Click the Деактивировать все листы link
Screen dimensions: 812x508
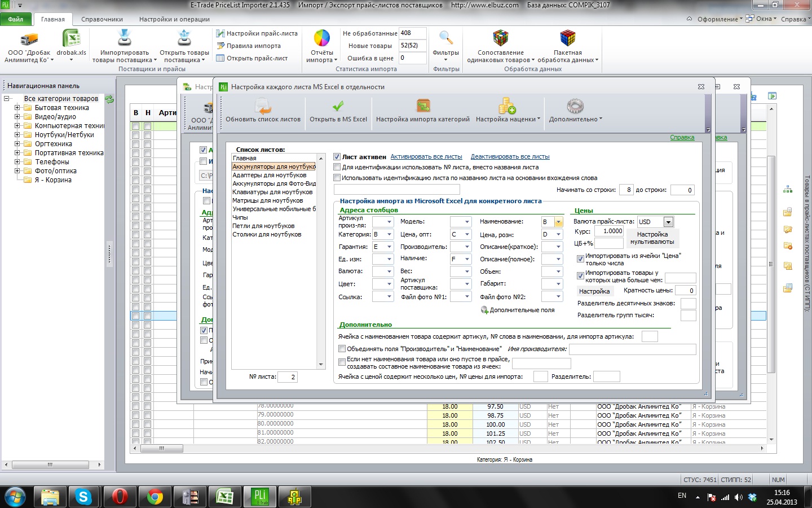tap(510, 157)
